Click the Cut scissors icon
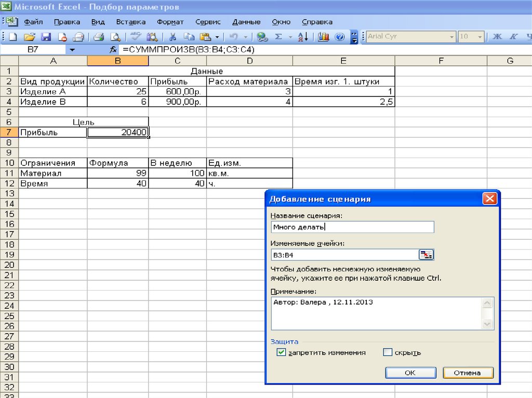 point(173,37)
